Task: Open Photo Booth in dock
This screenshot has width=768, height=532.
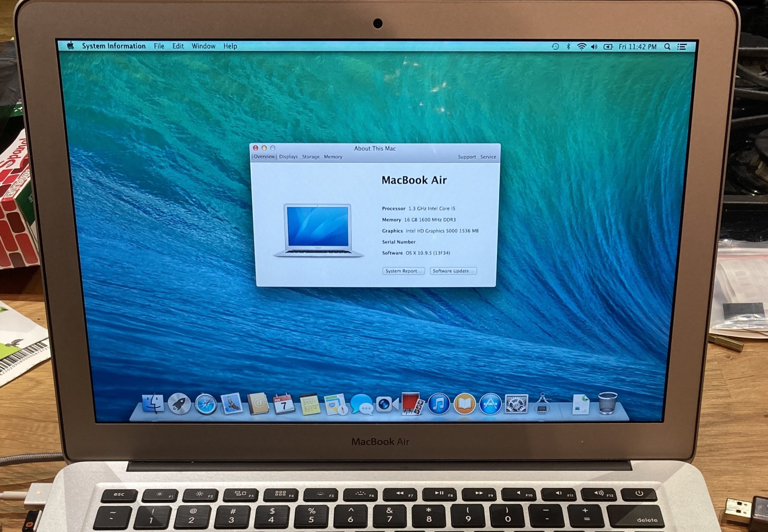Action: coord(412,404)
